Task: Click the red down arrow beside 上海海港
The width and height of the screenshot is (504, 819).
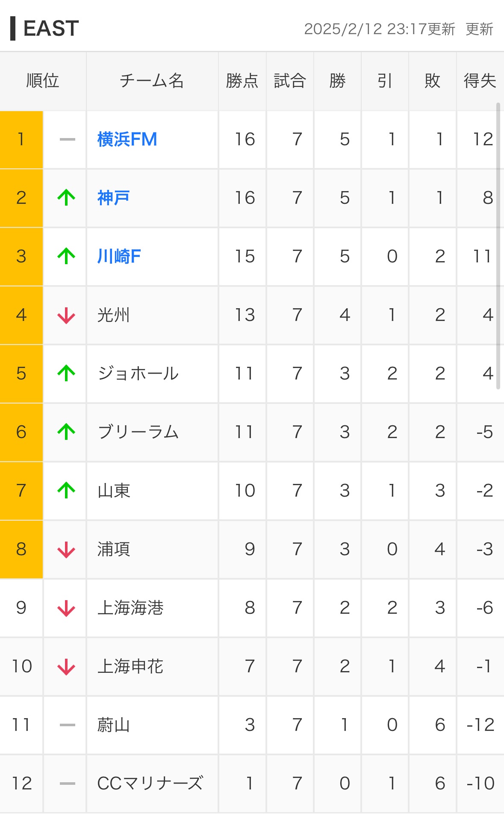Action: (x=66, y=608)
